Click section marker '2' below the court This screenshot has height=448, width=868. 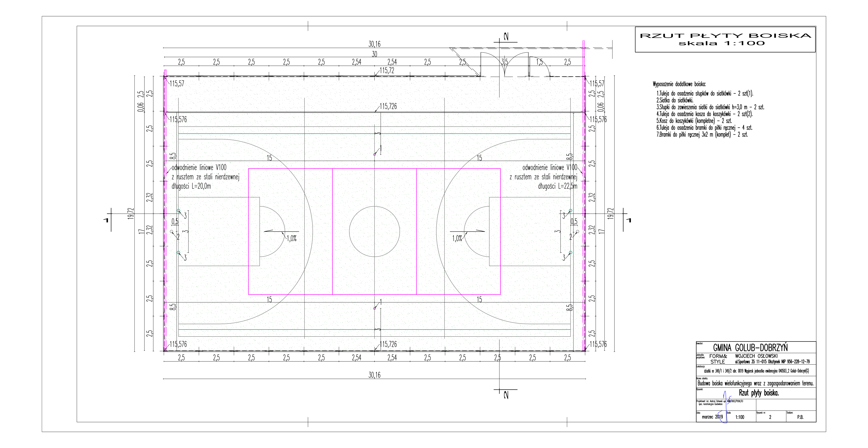pyautogui.click(x=506, y=395)
